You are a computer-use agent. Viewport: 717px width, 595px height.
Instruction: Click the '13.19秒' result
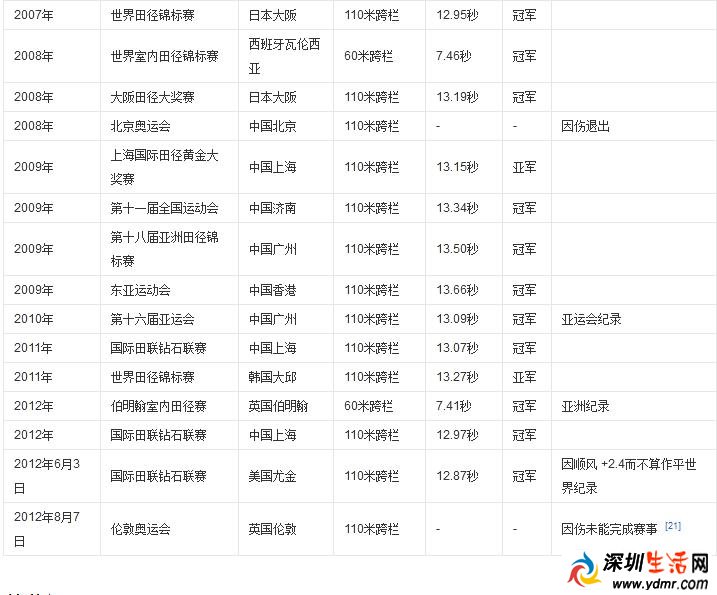(457, 97)
